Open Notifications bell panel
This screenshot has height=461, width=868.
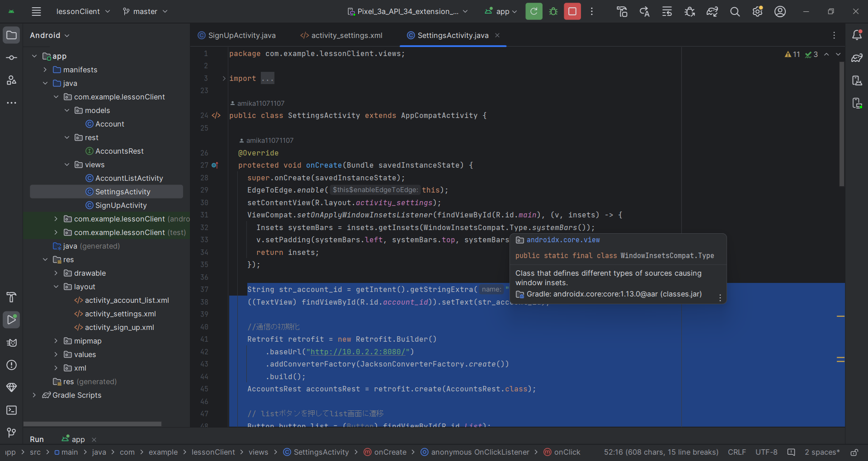tap(857, 35)
